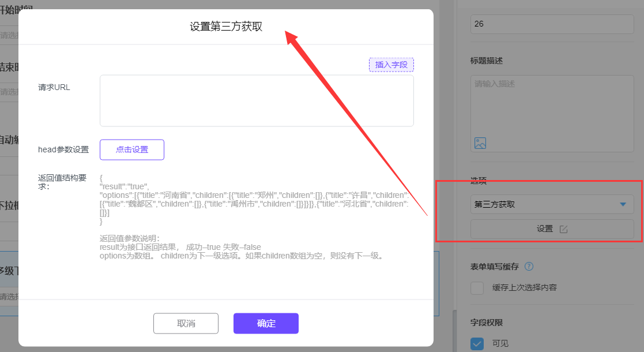
Task: Click the 表单填写缓存 label
Action: [x=495, y=267]
